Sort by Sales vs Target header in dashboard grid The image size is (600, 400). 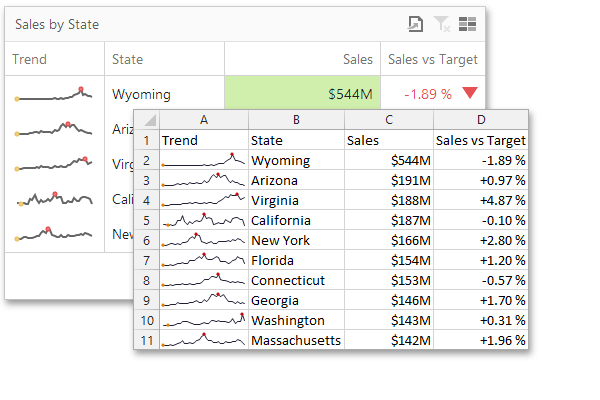(x=433, y=59)
